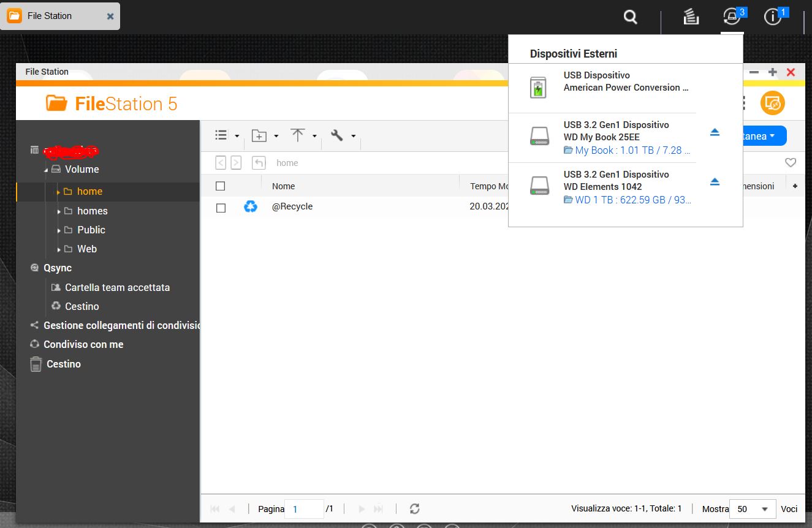Screen dimensions: 812x528
Task: Tick the select-all checkbox in header
Action: [x=221, y=186]
